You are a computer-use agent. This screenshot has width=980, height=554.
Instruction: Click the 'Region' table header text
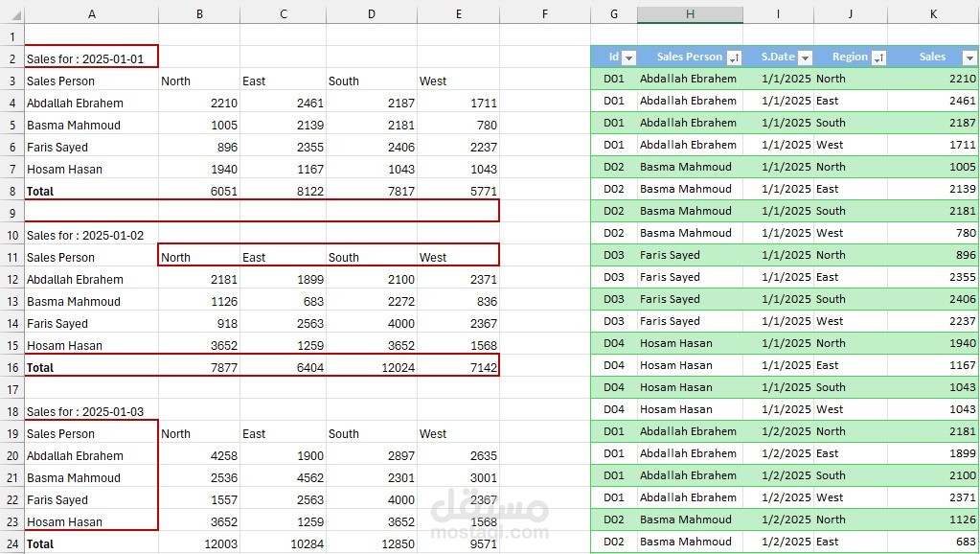pyautogui.click(x=850, y=57)
